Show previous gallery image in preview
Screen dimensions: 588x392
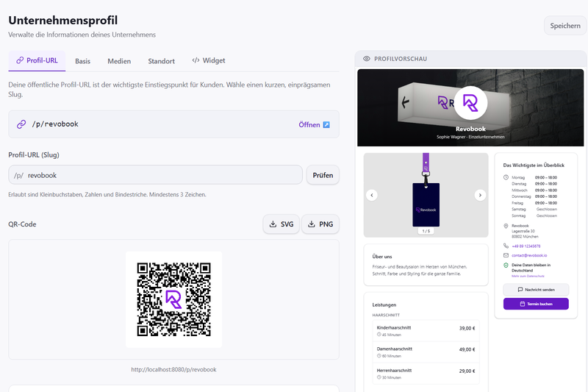[372, 195]
